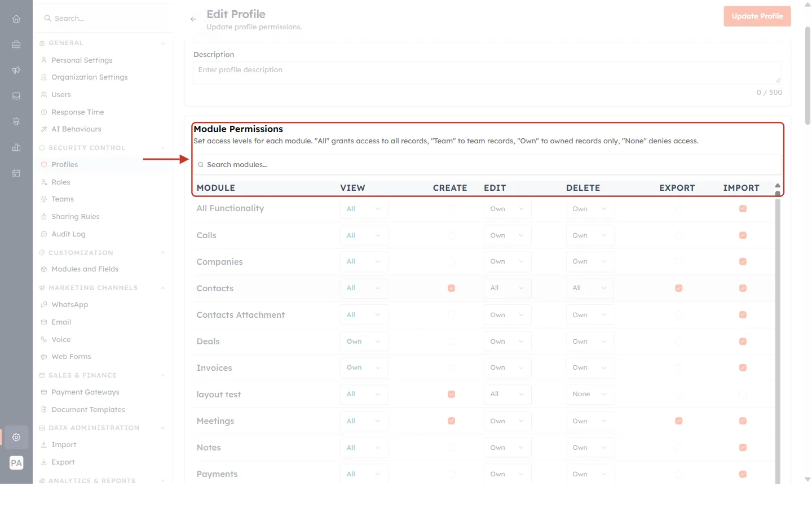
Task: Click the WhatsApp chat icon
Action: 44,305
